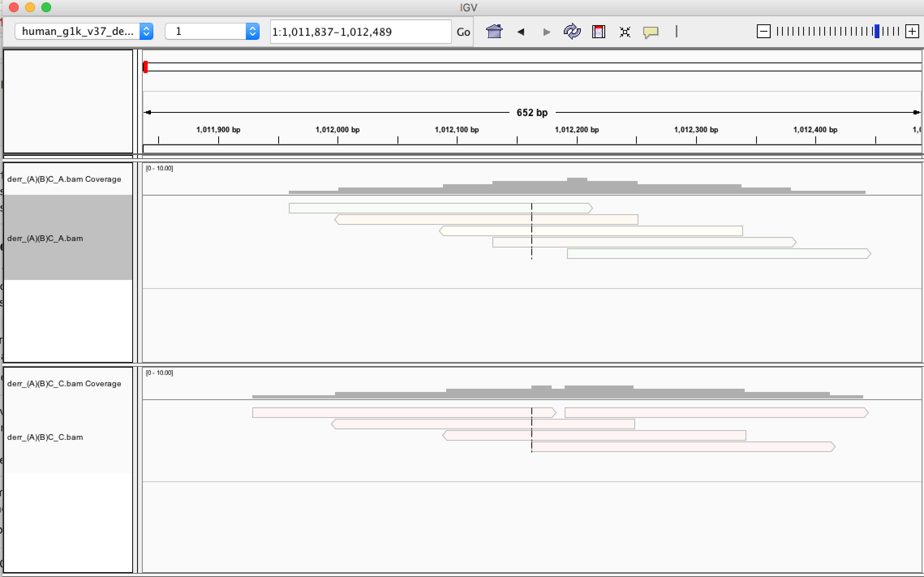This screenshot has width=924, height=577.
Task: Click the 1,012,400 bp ruler label
Action: pos(815,130)
